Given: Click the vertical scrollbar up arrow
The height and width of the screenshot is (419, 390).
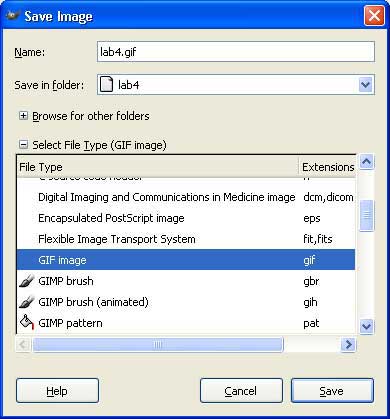Looking at the screenshot, I should click(x=366, y=162).
